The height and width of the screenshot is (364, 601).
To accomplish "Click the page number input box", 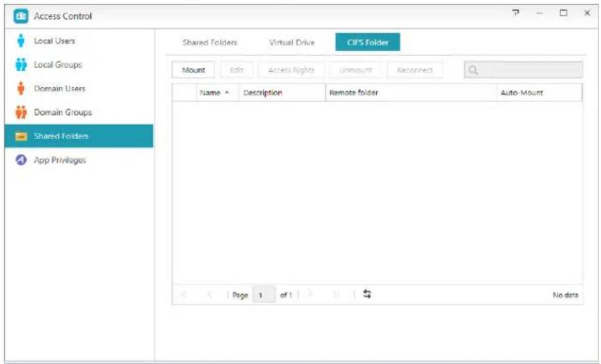I will [264, 295].
